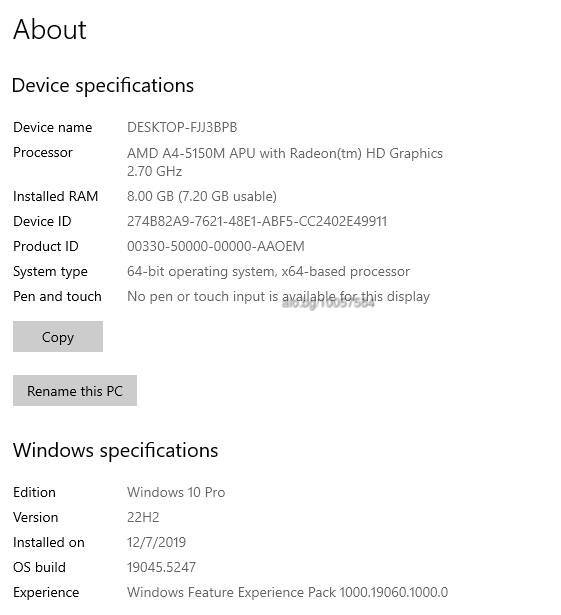Click the Windows specifications heading
The height and width of the screenshot is (615, 561).
click(x=115, y=450)
